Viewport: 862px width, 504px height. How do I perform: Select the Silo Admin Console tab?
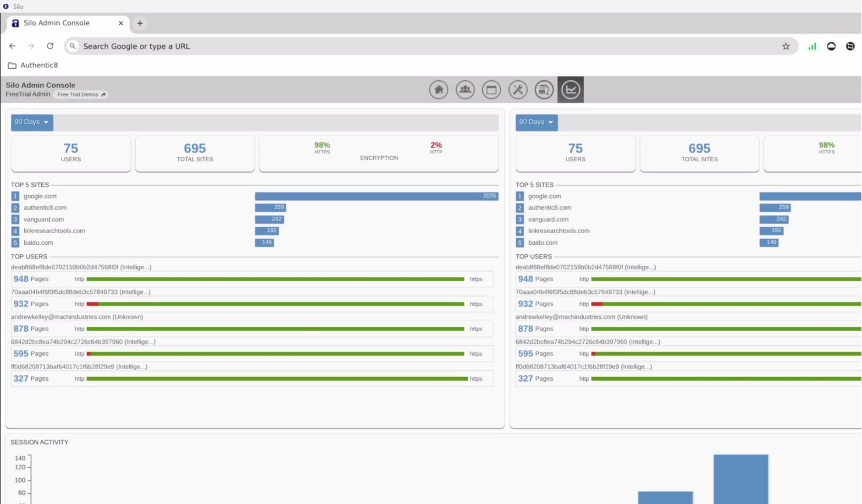tap(68, 23)
